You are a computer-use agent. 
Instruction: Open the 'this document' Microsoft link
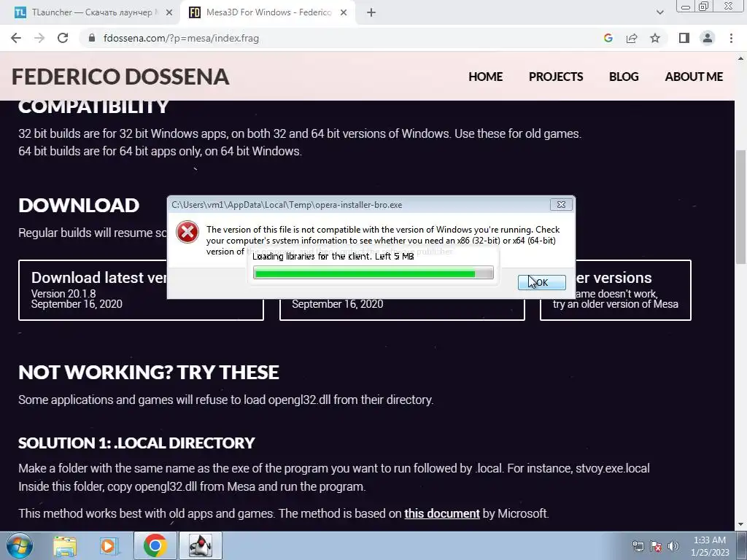point(441,513)
